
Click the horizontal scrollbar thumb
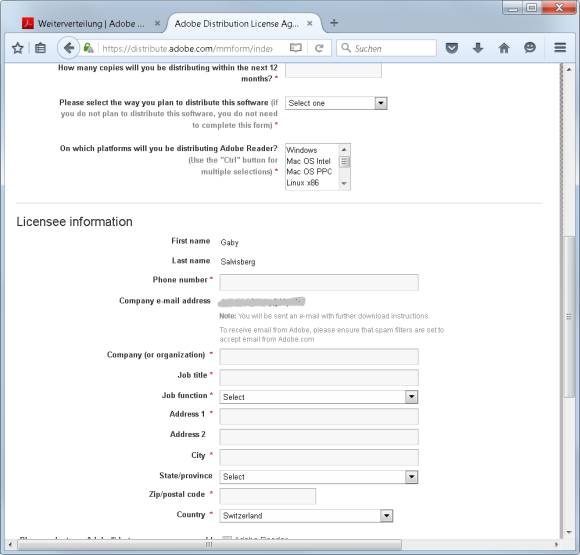coord(209,544)
